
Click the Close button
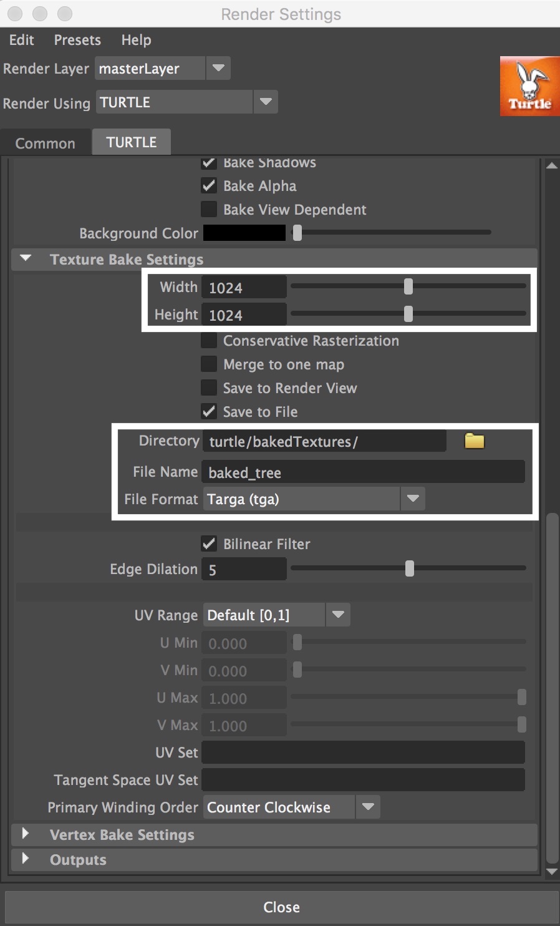click(282, 907)
